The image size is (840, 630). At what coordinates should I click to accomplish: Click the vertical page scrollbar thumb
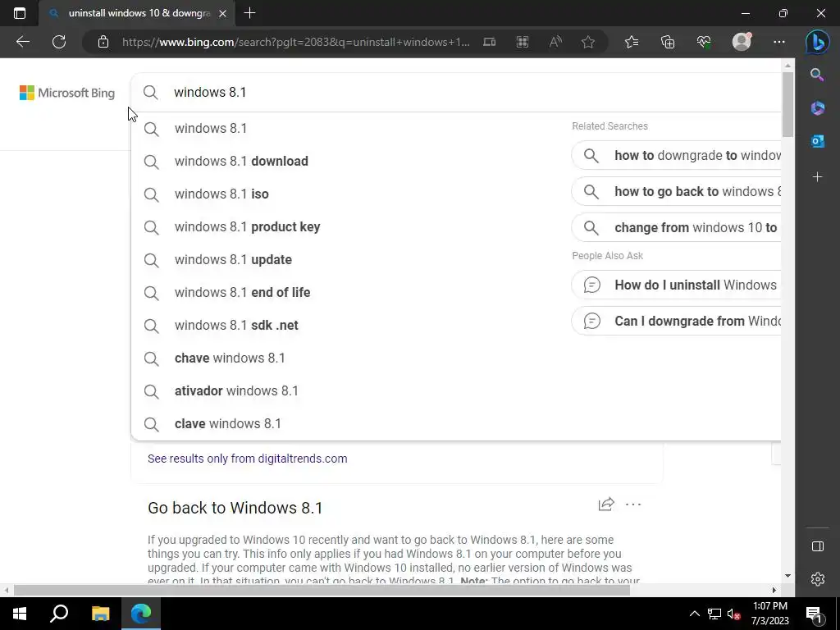pyautogui.click(x=787, y=104)
